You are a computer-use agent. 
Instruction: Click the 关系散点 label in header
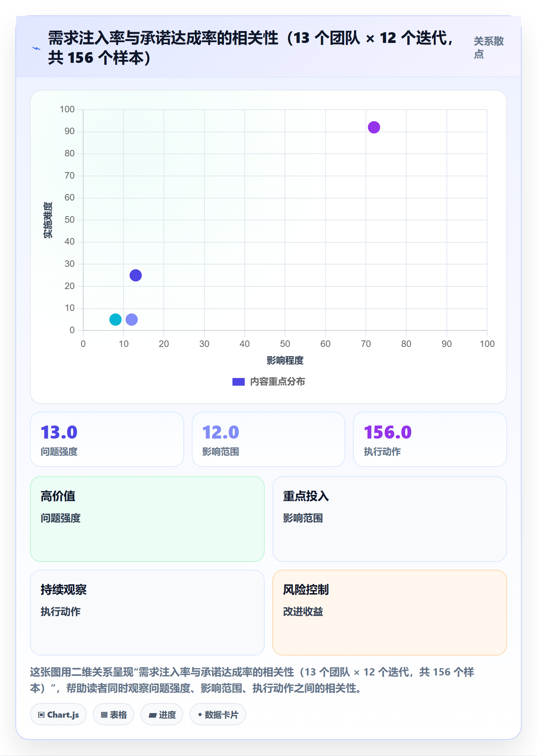[x=489, y=48]
